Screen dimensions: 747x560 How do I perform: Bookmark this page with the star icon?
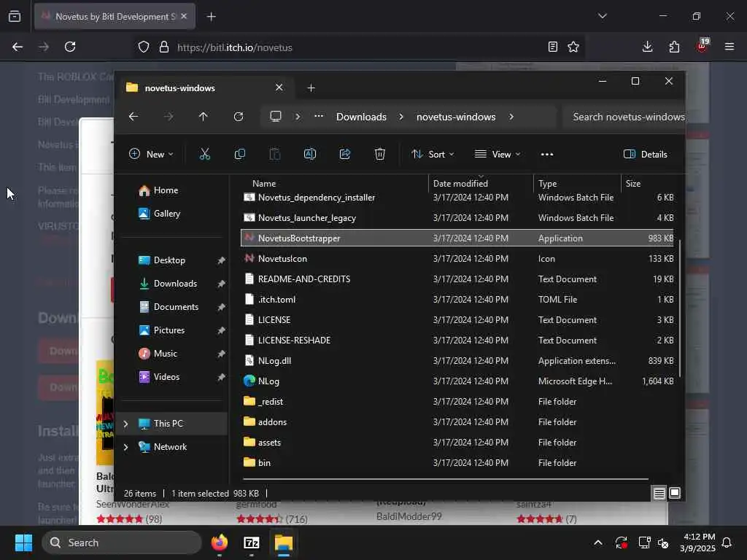click(573, 47)
